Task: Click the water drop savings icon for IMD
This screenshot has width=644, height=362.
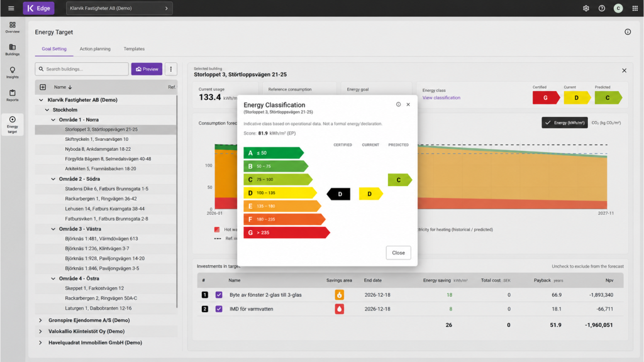Action: 339,309
